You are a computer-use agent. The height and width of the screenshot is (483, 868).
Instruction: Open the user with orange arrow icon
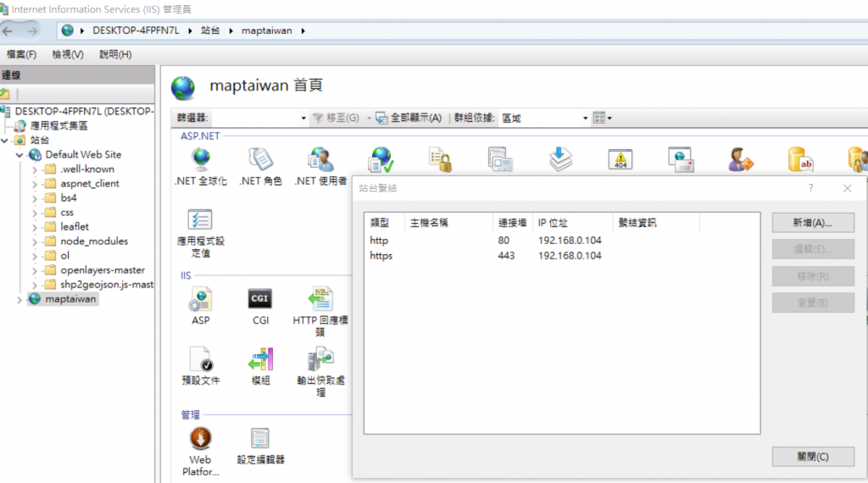tap(740, 160)
